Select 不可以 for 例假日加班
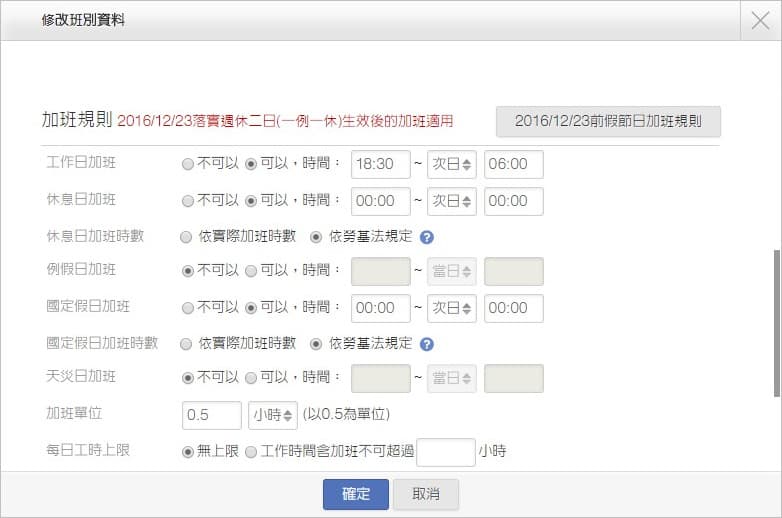This screenshot has width=782, height=518. click(188, 271)
